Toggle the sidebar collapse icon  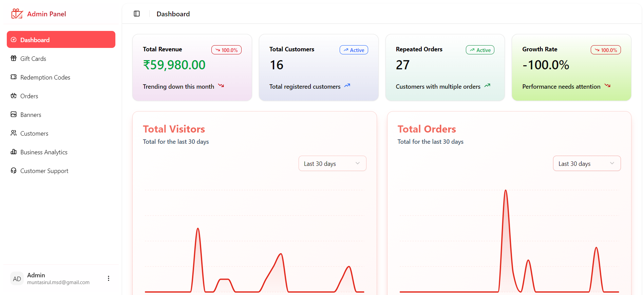(137, 14)
